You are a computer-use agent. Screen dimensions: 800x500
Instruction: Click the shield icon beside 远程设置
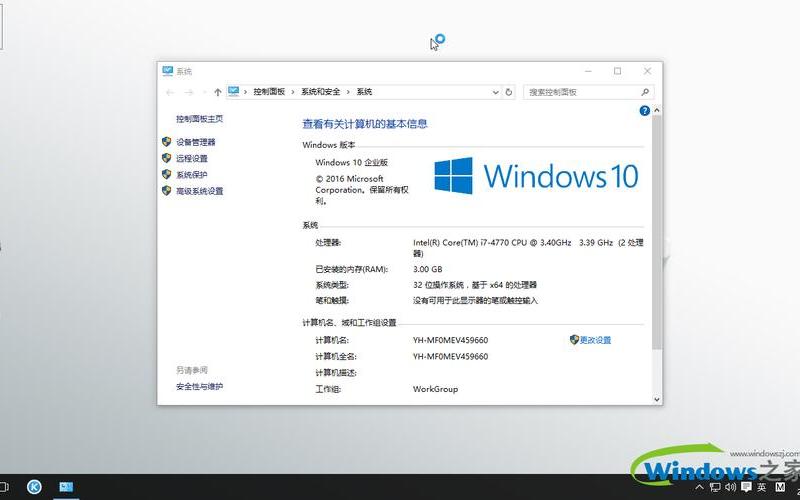pyautogui.click(x=166, y=158)
